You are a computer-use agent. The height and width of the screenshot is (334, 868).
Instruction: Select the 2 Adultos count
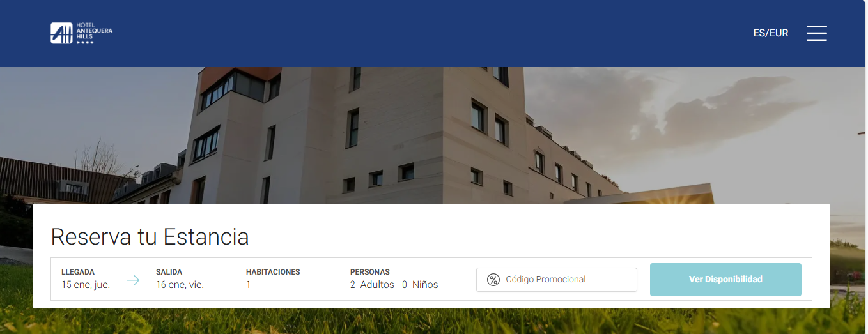(x=372, y=285)
